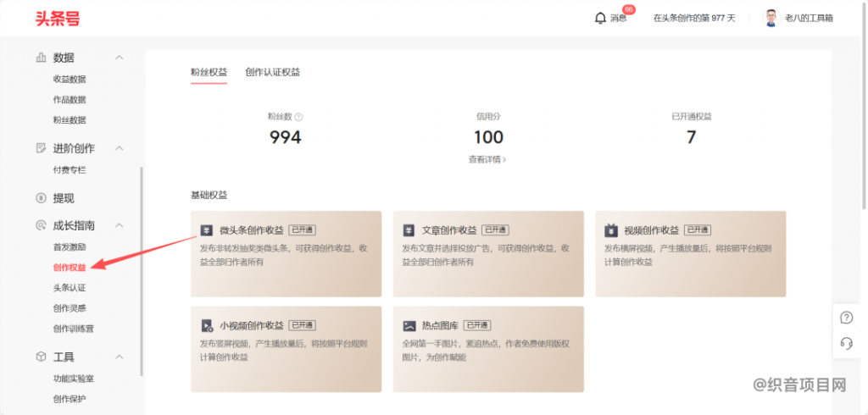This screenshot has height=415, width=868.
Task: Click the 文章创作收益 card title
Action: [449, 230]
